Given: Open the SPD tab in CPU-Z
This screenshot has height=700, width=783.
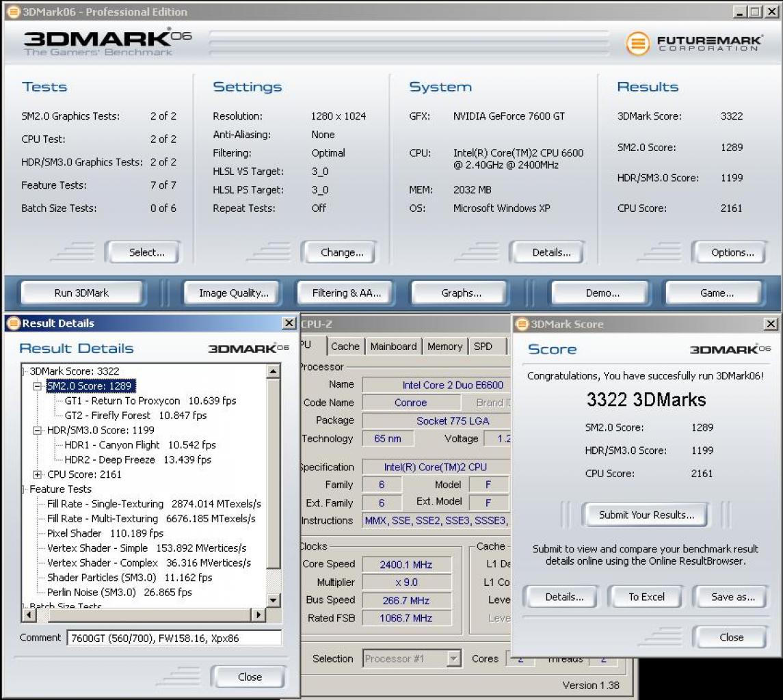Looking at the screenshot, I should [x=483, y=346].
